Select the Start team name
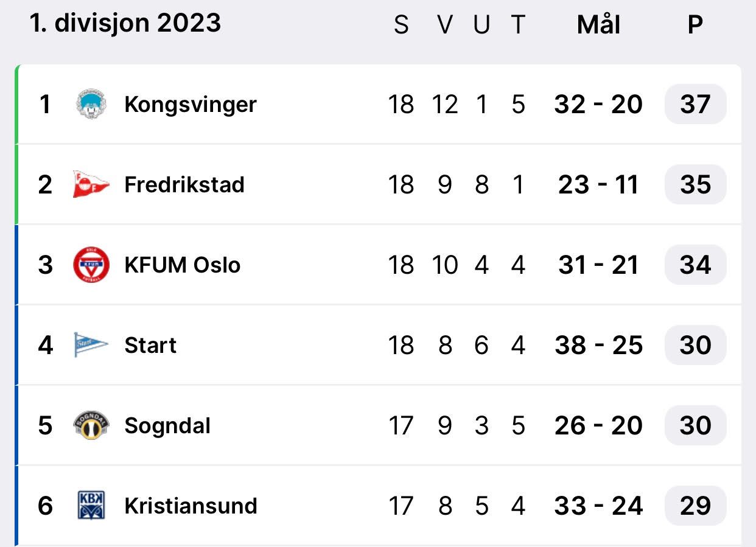This screenshot has height=547, width=756. 150,345
